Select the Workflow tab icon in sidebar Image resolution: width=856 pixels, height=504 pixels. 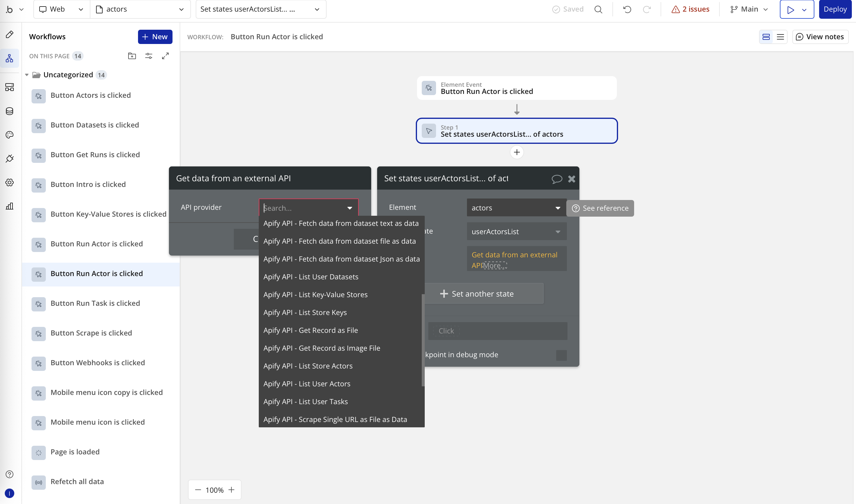click(9, 58)
